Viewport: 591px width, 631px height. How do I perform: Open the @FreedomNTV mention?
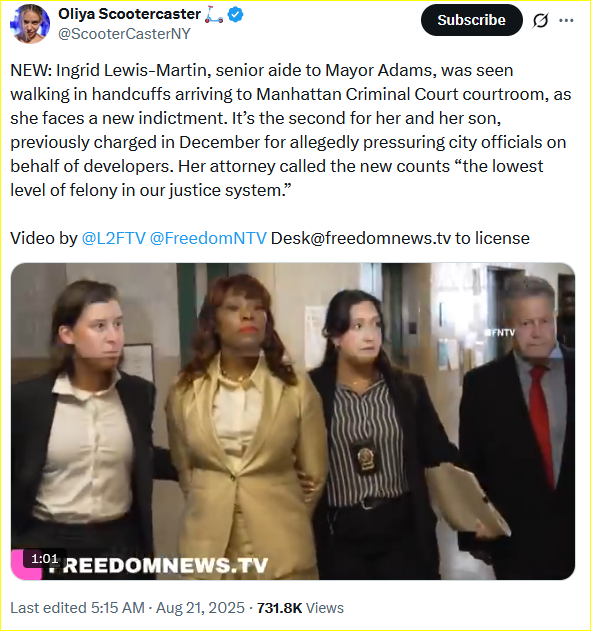(x=208, y=238)
